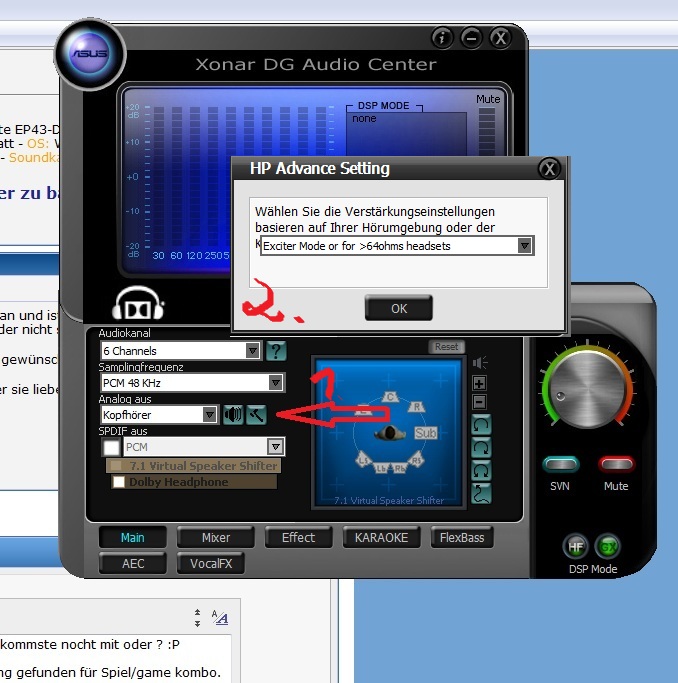The height and width of the screenshot is (683, 678).
Task: Select the Rb back speaker
Action: [399, 469]
